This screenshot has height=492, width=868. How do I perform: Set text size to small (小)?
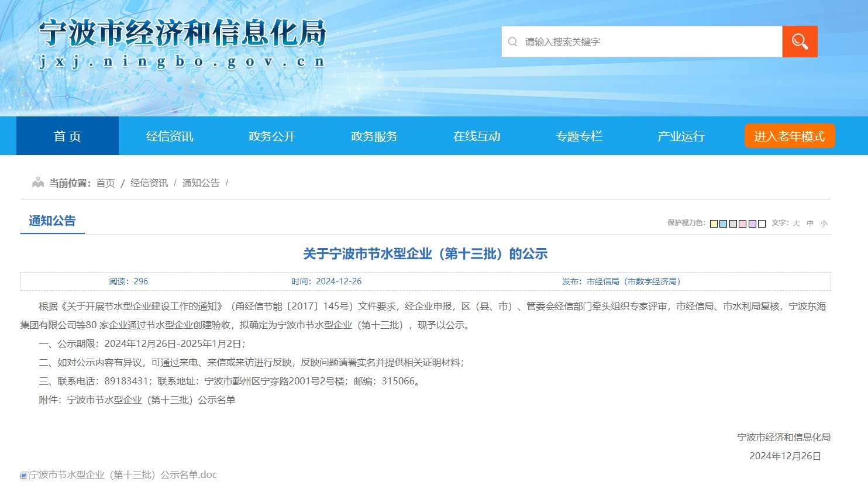824,223
